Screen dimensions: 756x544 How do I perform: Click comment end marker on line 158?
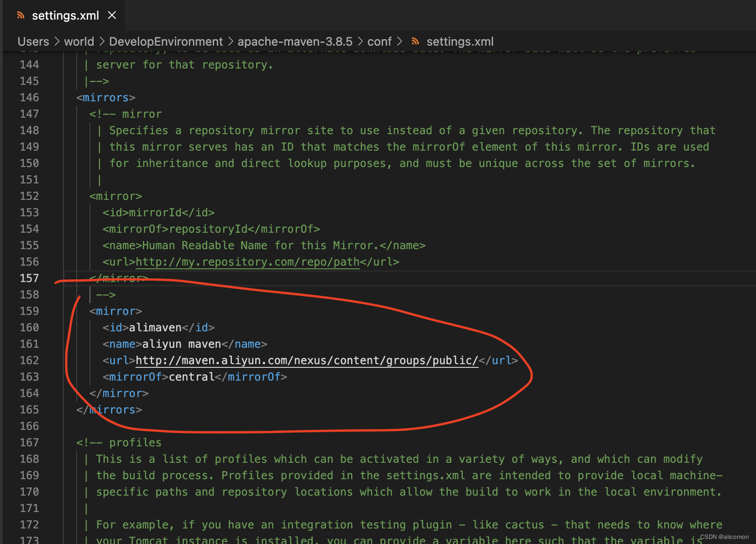(x=106, y=295)
